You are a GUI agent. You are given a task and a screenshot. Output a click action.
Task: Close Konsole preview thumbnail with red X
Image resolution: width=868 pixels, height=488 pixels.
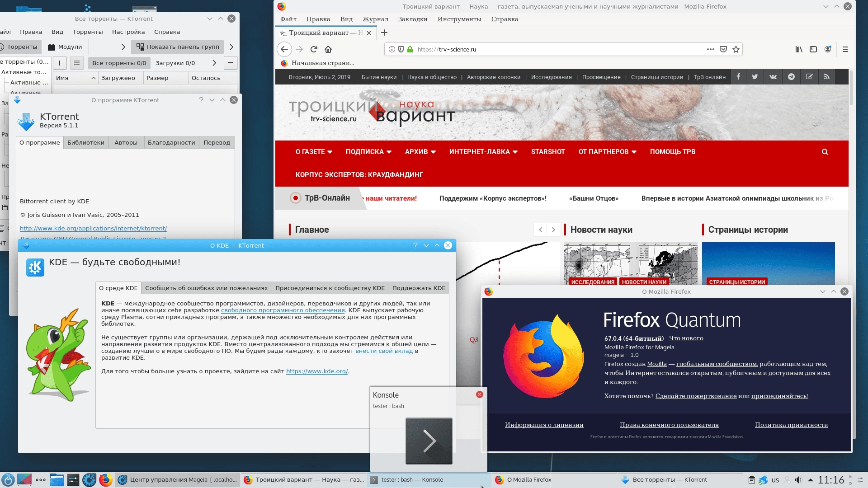tap(480, 394)
